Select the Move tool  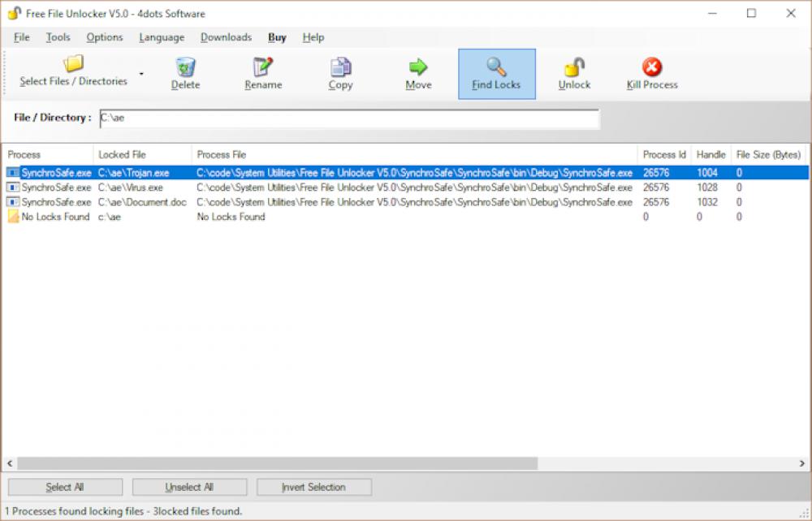point(417,73)
